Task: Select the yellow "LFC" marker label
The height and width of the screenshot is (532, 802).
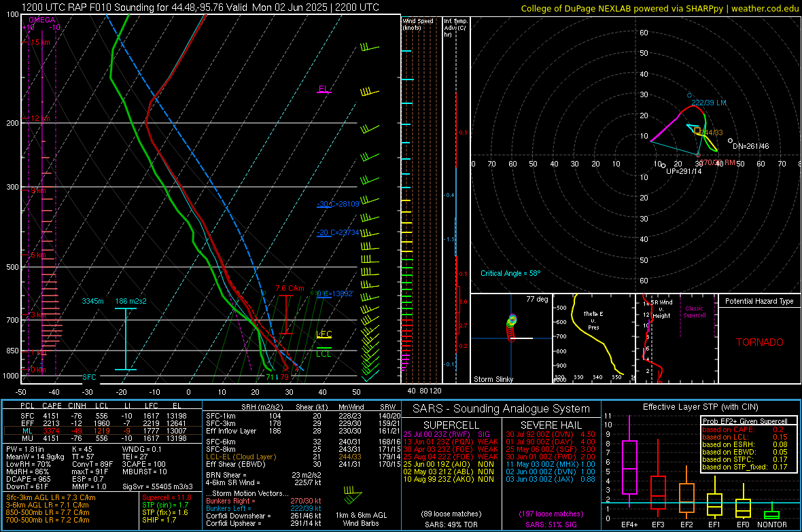Action: [x=324, y=334]
